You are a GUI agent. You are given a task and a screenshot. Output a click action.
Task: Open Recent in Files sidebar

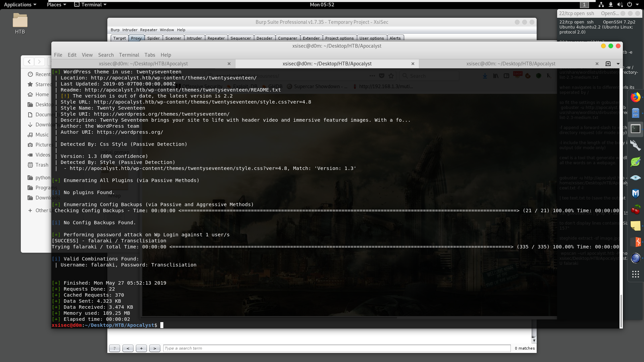point(39,74)
